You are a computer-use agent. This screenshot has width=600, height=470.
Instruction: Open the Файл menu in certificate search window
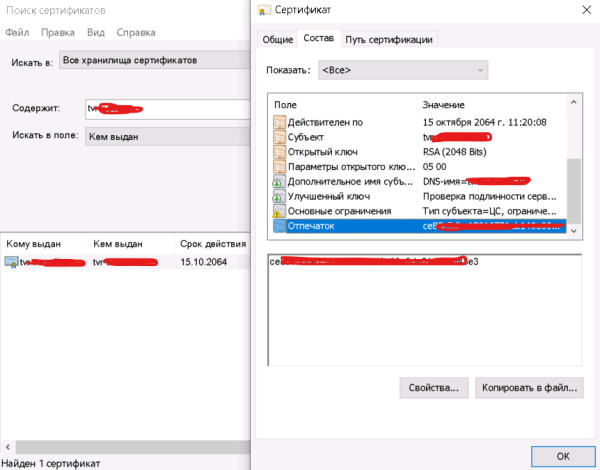click(x=17, y=33)
